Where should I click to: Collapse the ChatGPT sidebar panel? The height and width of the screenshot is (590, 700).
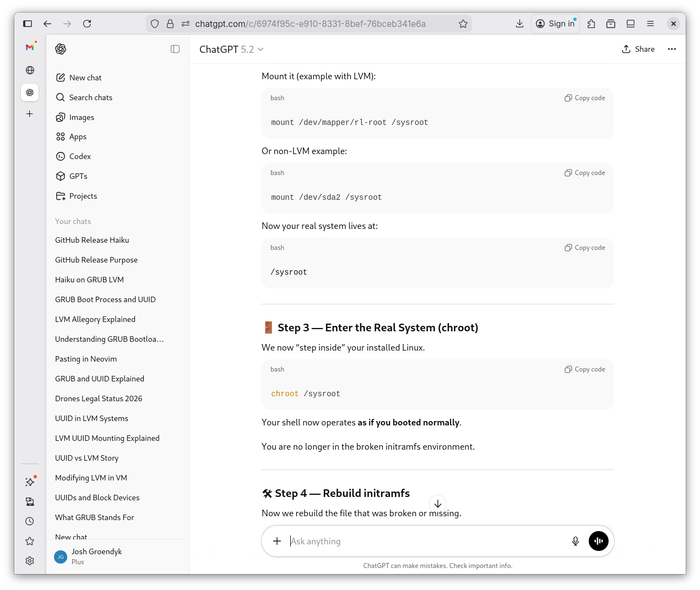pyautogui.click(x=175, y=49)
